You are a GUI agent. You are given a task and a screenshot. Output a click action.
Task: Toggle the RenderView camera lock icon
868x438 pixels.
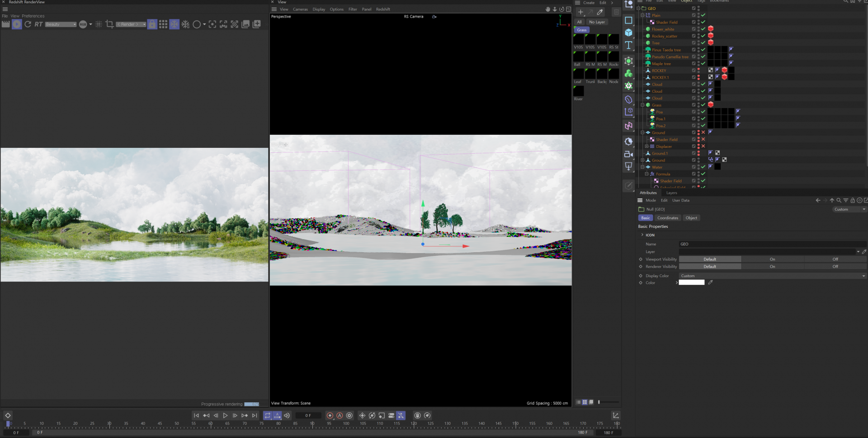pyautogui.click(x=152, y=24)
